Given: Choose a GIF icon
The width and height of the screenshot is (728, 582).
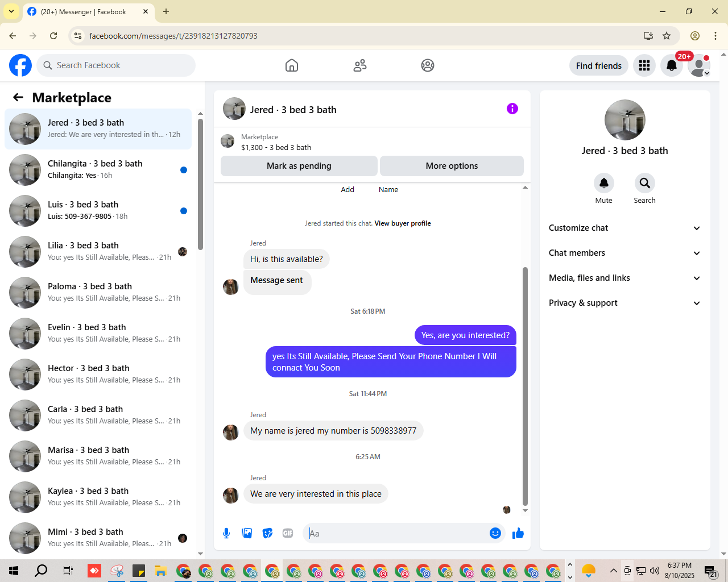Looking at the screenshot, I should click(288, 533).
